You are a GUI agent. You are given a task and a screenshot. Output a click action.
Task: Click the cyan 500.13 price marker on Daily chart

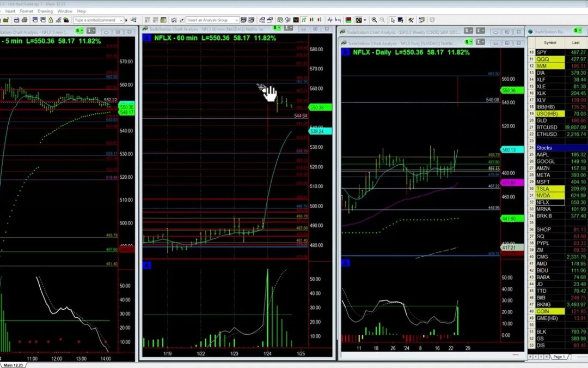[512, 150]
